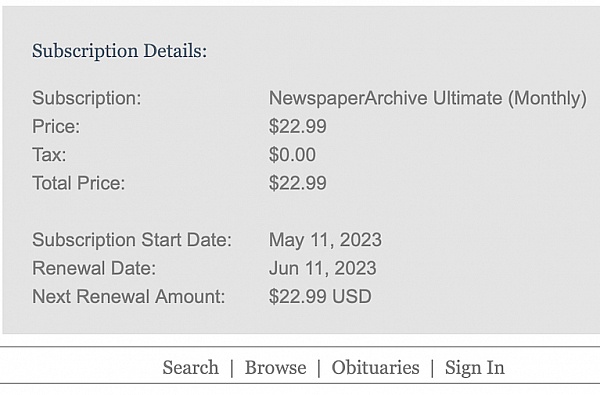Go to the Obituaries page link
This screenshot has height=395, width=600.
(x=375, y=368)
